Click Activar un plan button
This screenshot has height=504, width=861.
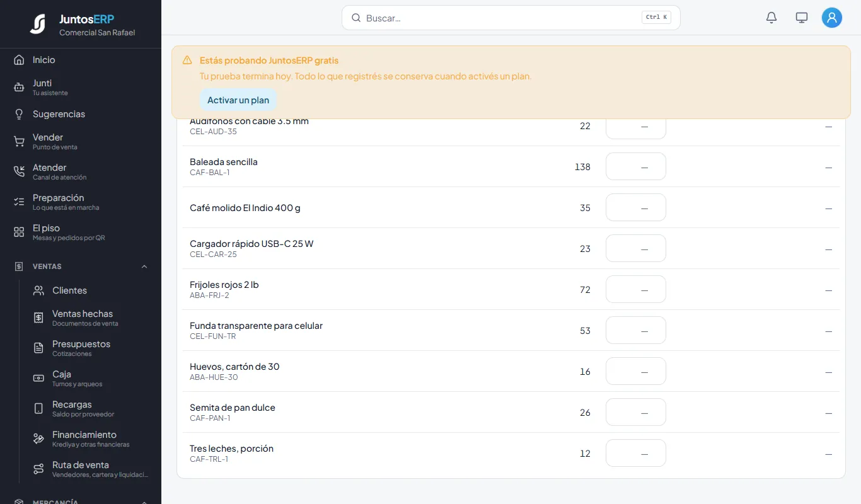pyautogui.click(x=238, y=100)
